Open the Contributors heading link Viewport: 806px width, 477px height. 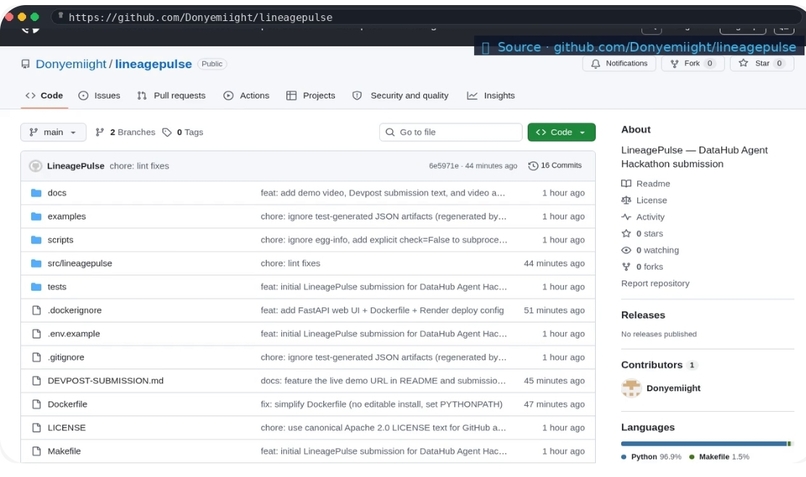coord(652,365)
